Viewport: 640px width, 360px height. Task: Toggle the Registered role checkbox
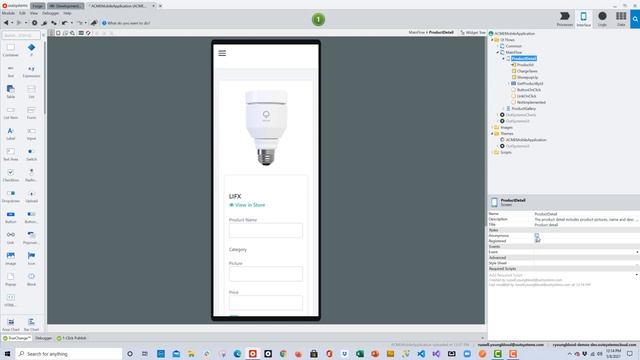pos(537,241)
